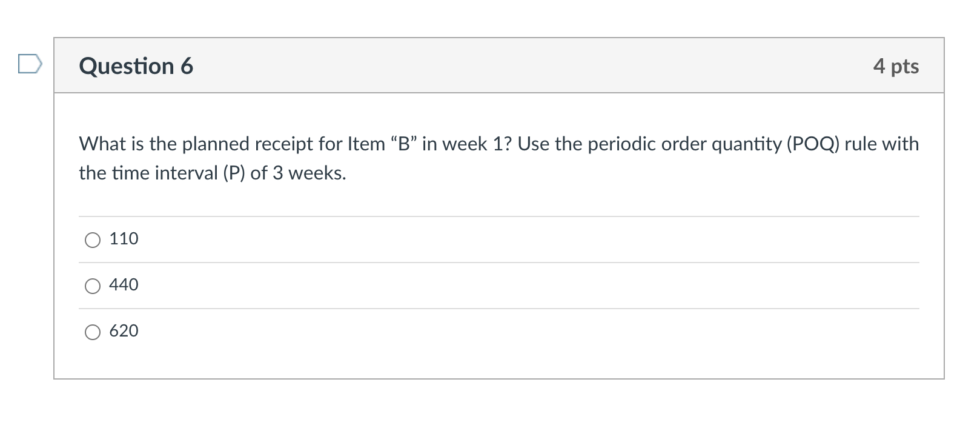Click "What is the" at question start

[x=127, y=144]
